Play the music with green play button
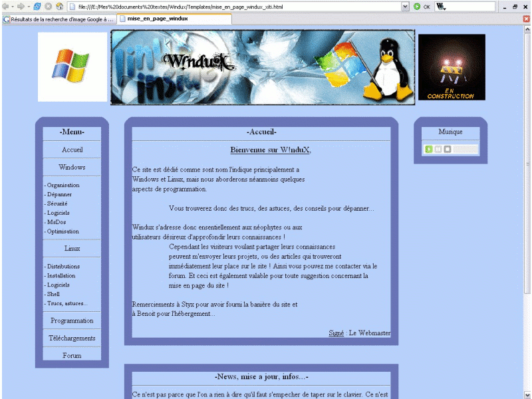Screen dimensions: 532x399 point(429,149)
